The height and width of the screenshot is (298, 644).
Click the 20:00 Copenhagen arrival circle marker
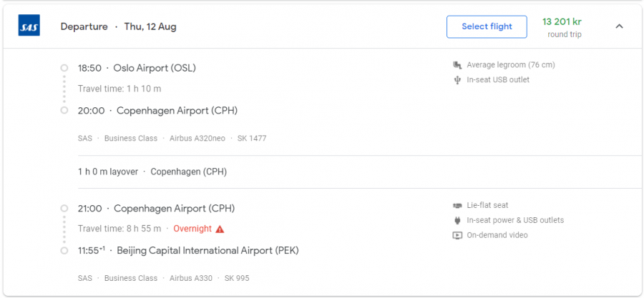64,111
